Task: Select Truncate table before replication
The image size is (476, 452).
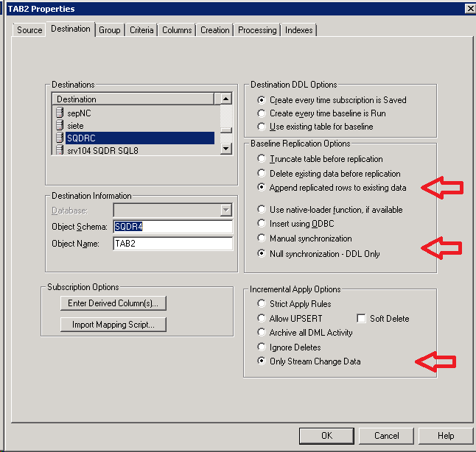Action: pos(262,159)
